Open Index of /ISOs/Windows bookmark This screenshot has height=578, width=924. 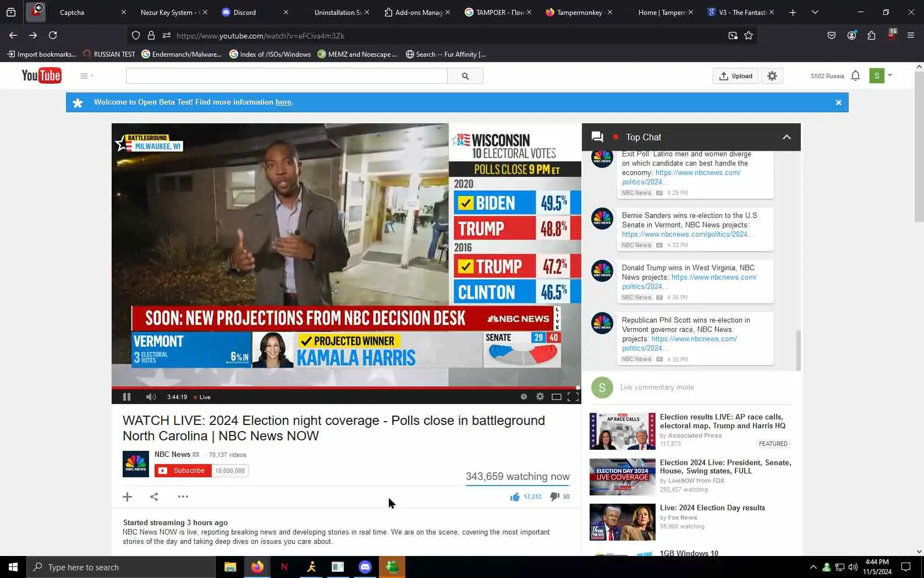[x=270, y=54]
